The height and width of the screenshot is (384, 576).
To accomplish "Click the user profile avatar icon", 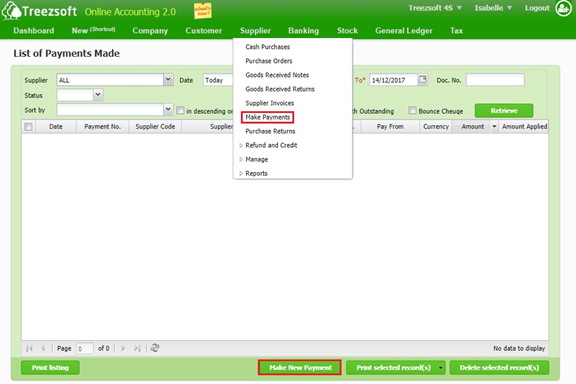I will pos(563,8).
